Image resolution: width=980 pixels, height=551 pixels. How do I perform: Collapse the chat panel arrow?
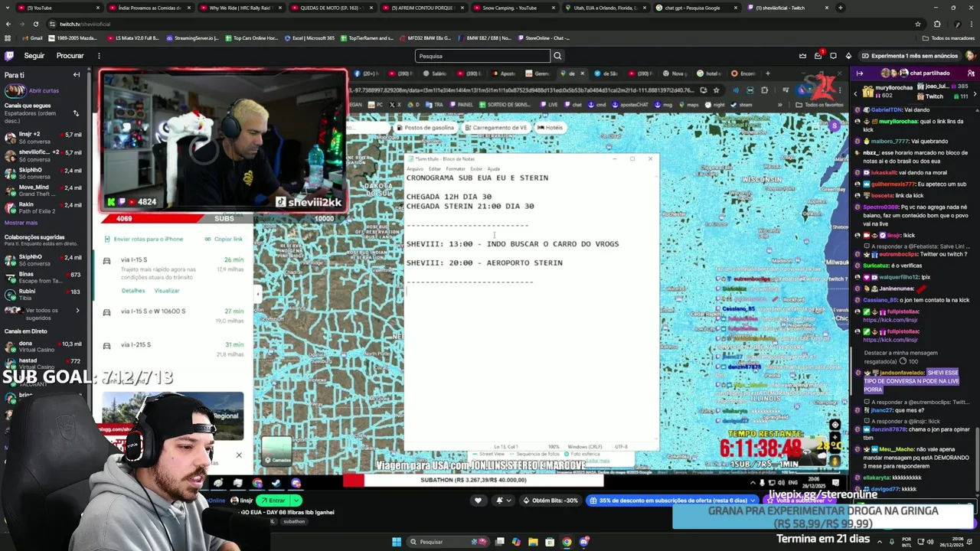tap(860, 73)
